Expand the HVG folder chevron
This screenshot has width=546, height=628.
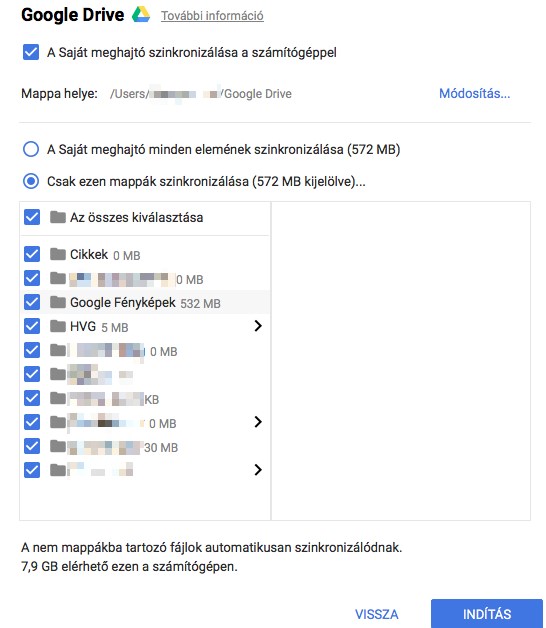click(258, 326)
